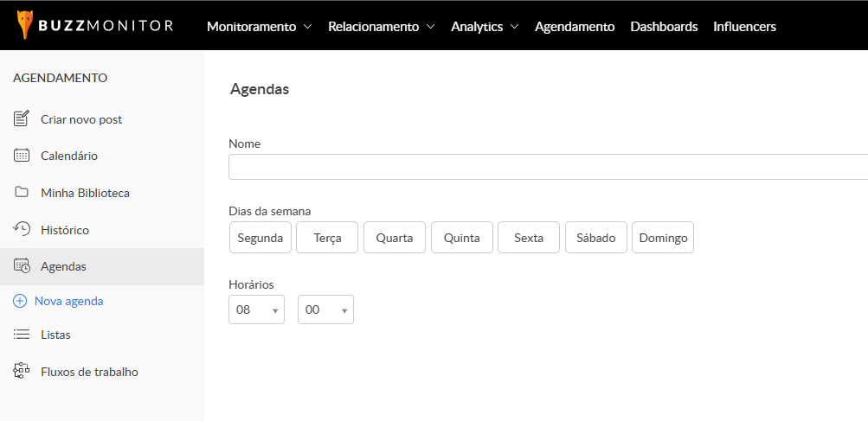Open the Dashboards menu item

click(664, 27)
